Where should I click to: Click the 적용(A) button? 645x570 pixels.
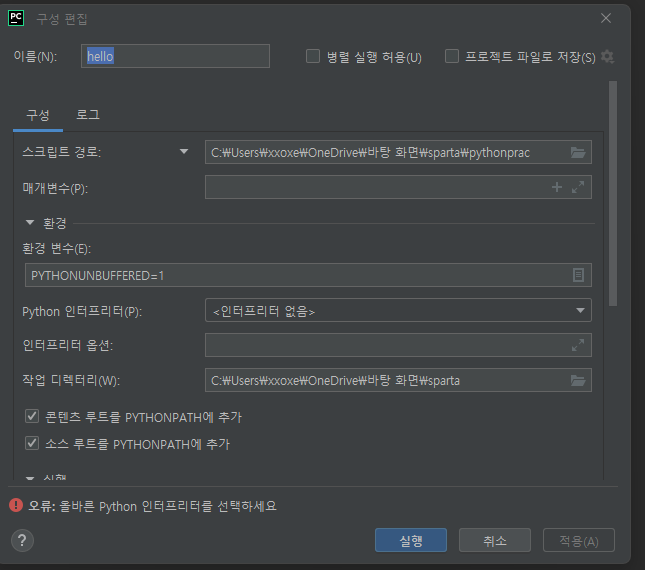tap(579, 540)
